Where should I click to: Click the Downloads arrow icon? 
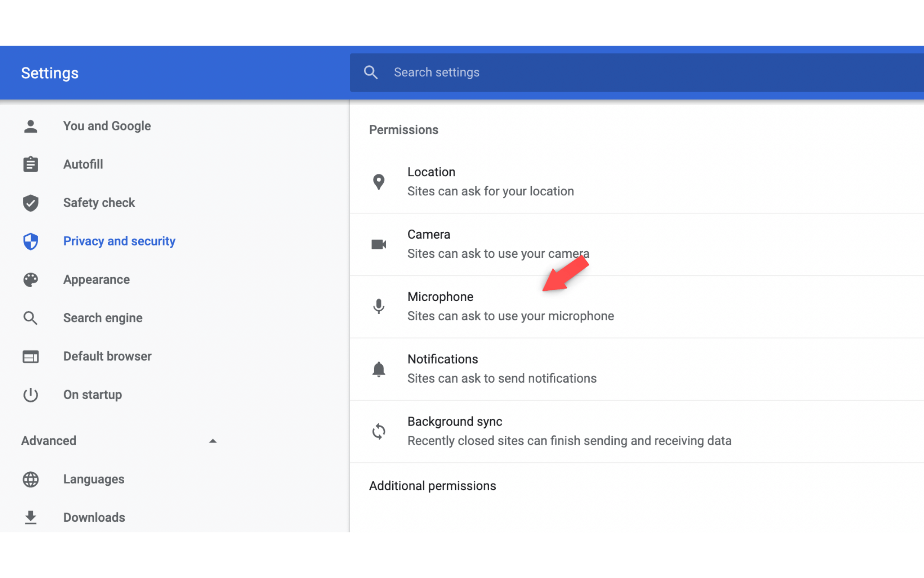click(30, 517)
